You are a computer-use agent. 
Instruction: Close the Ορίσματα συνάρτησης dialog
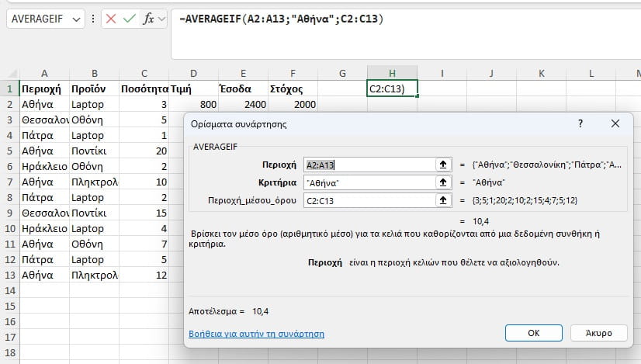pyautogui.click(x=615, y=123)
